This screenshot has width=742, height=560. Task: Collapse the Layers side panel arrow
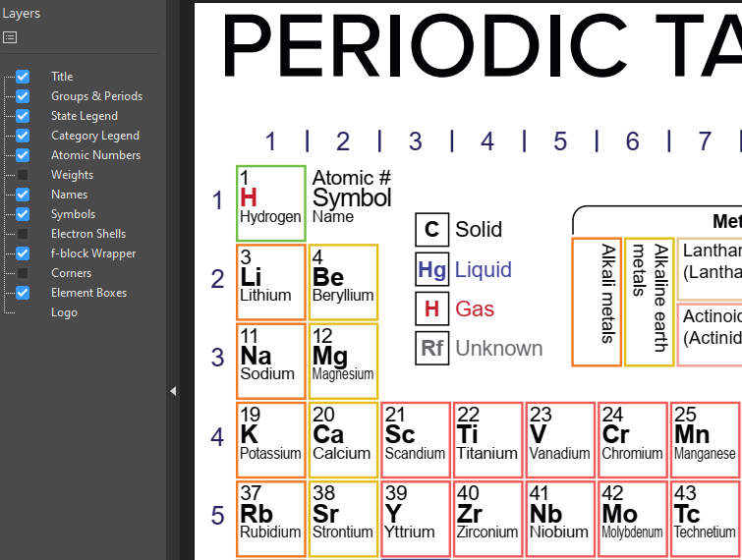(x=173, y=391)
